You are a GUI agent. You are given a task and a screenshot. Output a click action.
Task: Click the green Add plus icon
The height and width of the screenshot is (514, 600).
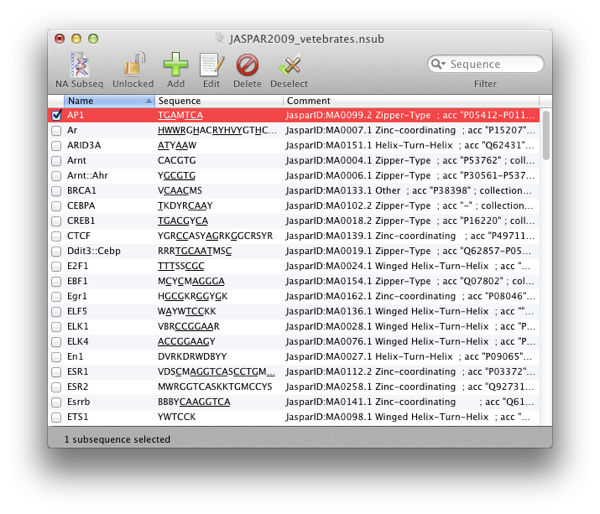click(176, 64)
